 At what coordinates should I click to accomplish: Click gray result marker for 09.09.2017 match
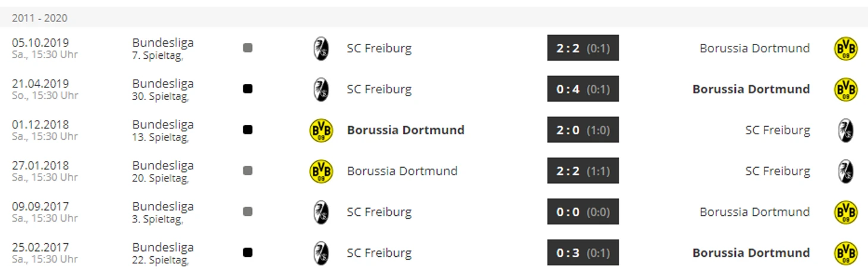tap(248, 212)
